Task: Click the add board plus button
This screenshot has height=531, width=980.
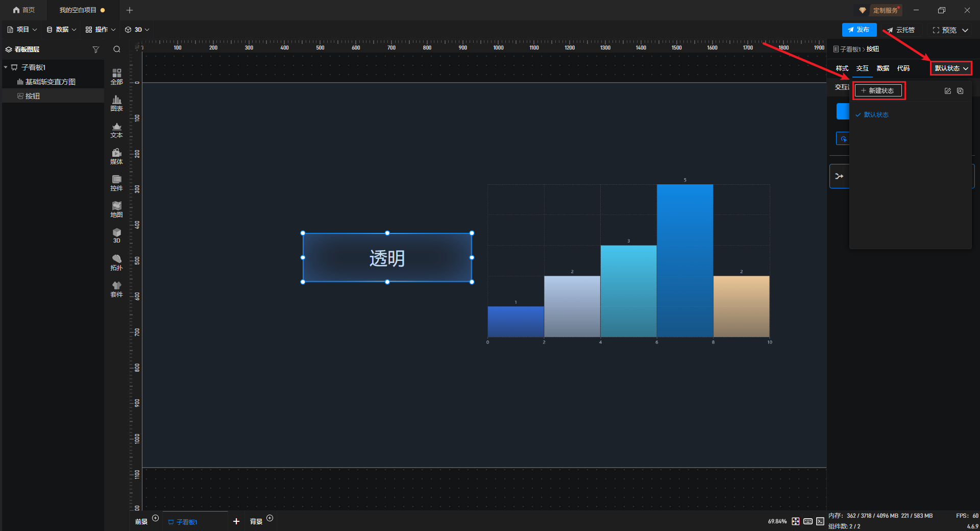Action: 236,521
